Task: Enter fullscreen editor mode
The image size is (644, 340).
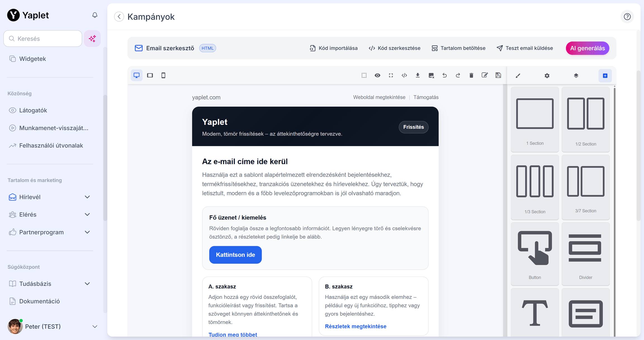Action: [391, 75]
